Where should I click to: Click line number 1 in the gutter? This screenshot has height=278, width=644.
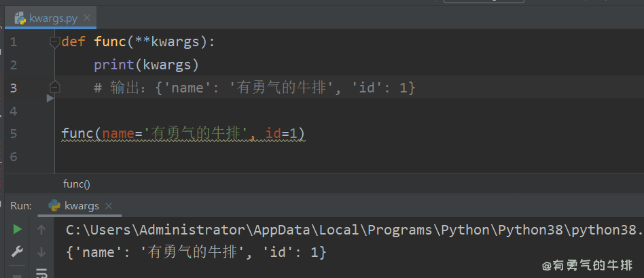click(x=14, y=42)
